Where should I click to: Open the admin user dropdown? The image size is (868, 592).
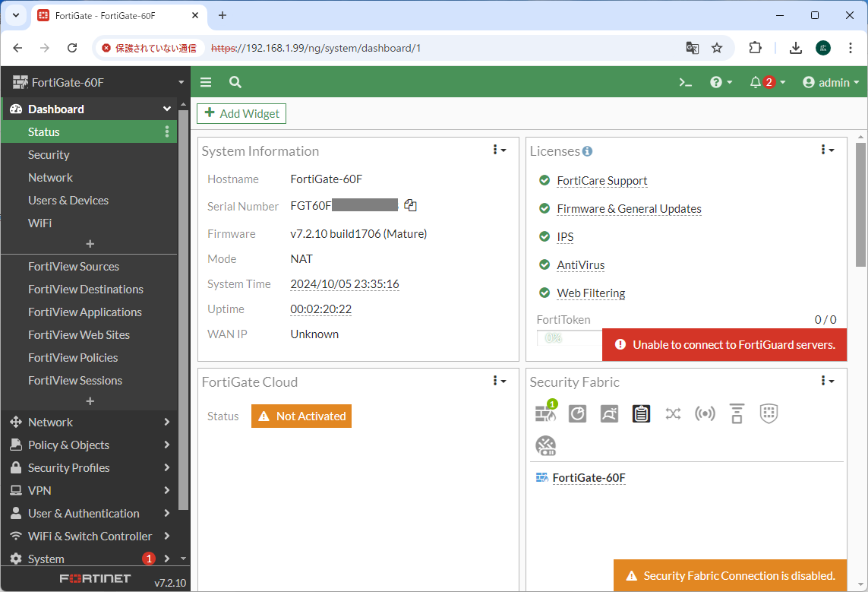pos(831,82)
